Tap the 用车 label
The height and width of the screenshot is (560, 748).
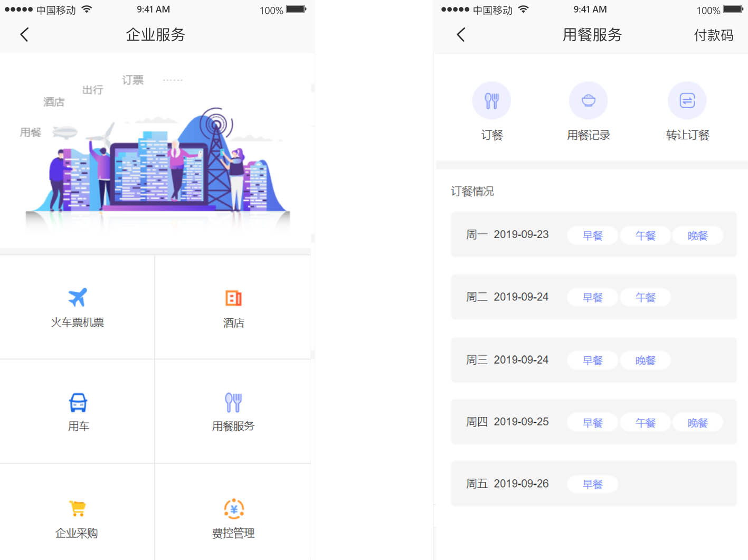coord(78,426)
